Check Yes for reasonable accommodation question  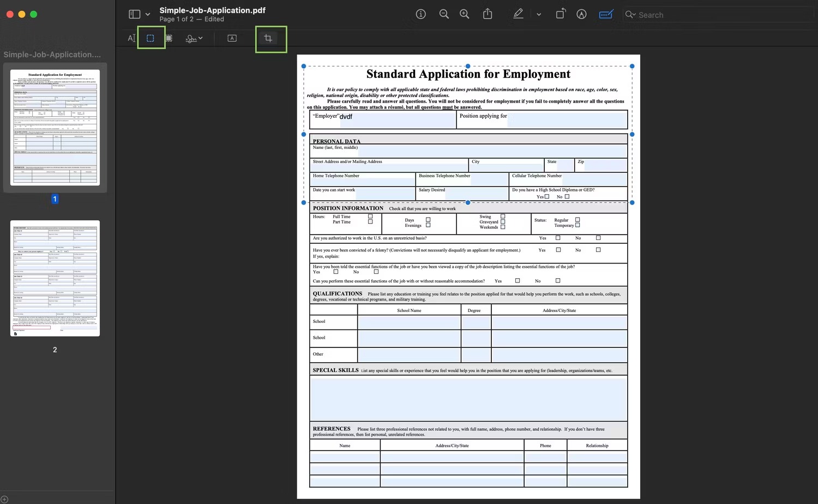[518, 281]
